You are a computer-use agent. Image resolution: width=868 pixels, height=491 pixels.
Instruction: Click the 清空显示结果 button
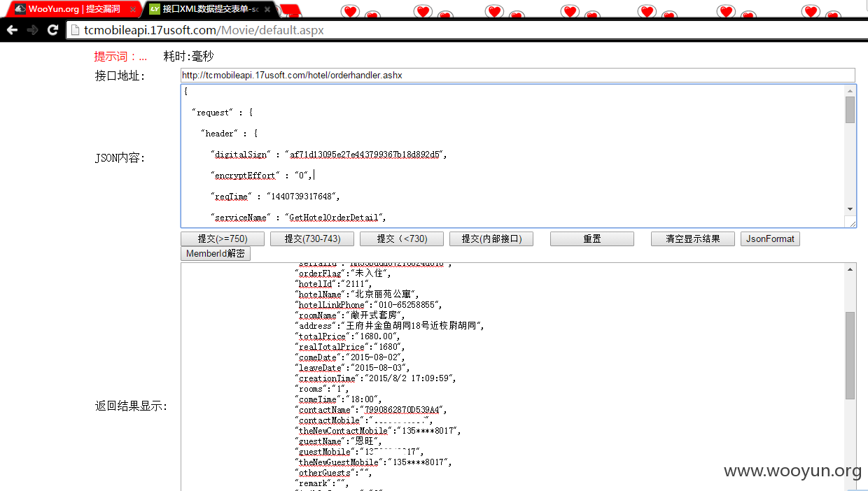point(693,239)
